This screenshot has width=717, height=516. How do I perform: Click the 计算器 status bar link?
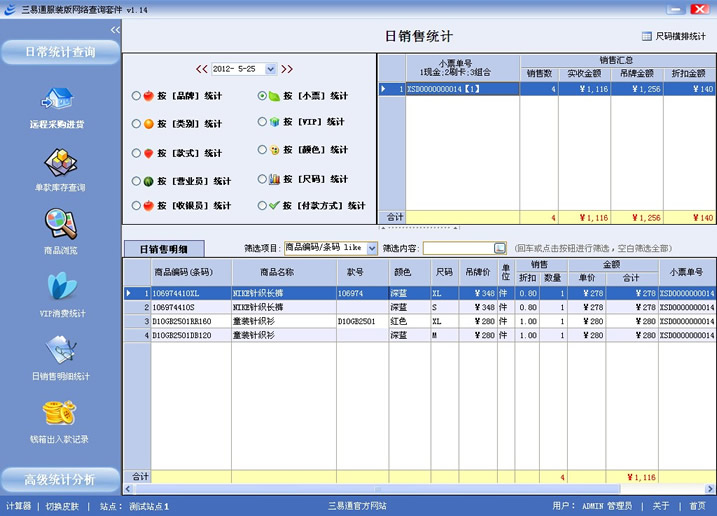click(18, 506)
